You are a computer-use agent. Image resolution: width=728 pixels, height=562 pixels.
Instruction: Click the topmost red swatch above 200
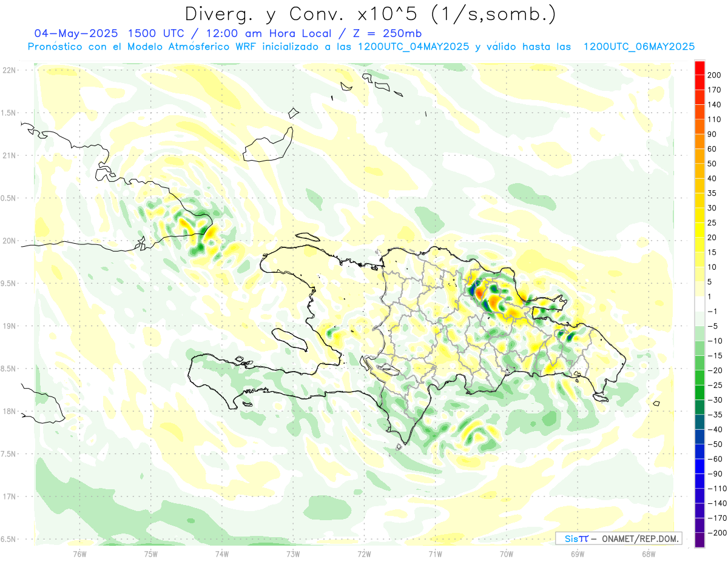699,68
